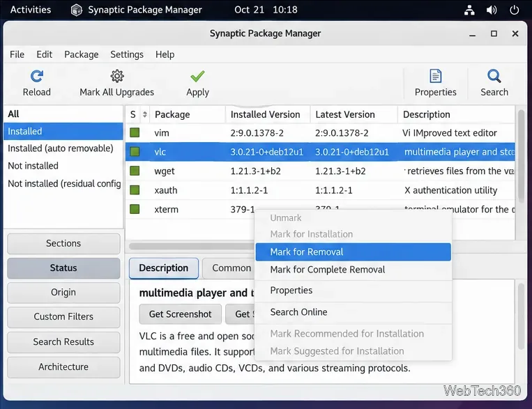Click the sort arrows column header

[145, 114]
